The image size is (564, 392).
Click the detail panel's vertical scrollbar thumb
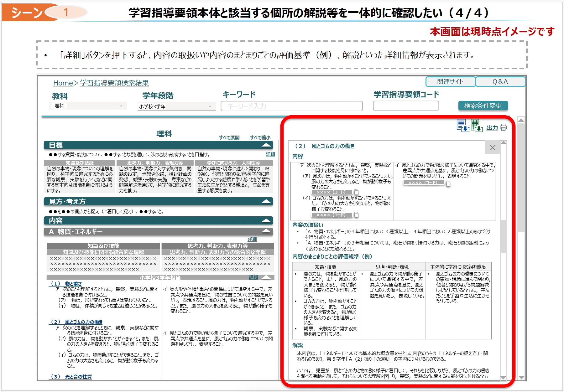[x=504, y=236]
